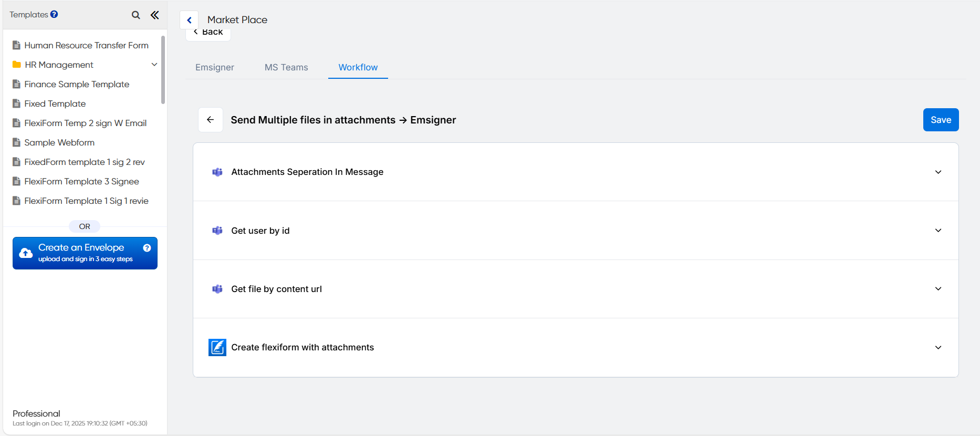Switch to the MS Teams tab
980x436 pixels.
point(286,67)
